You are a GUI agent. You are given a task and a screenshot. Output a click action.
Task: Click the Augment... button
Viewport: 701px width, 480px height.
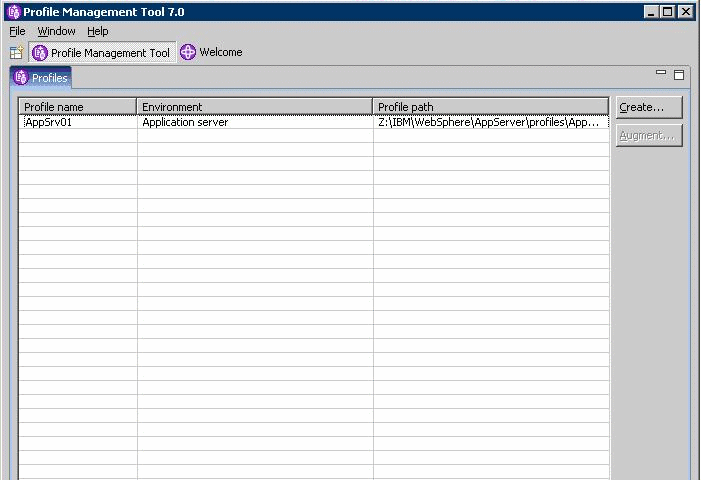(x=649, y=135)
